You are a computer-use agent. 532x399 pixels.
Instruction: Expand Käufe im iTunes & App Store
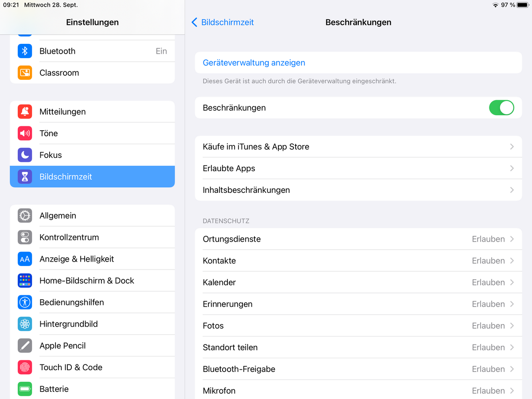(x=358, y=147)
